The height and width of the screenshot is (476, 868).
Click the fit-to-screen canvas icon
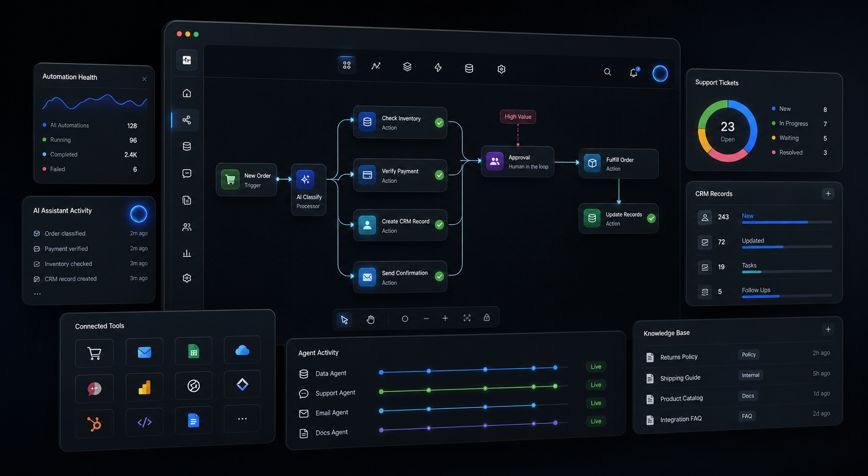pyautogui.click(x=467, y=318)
